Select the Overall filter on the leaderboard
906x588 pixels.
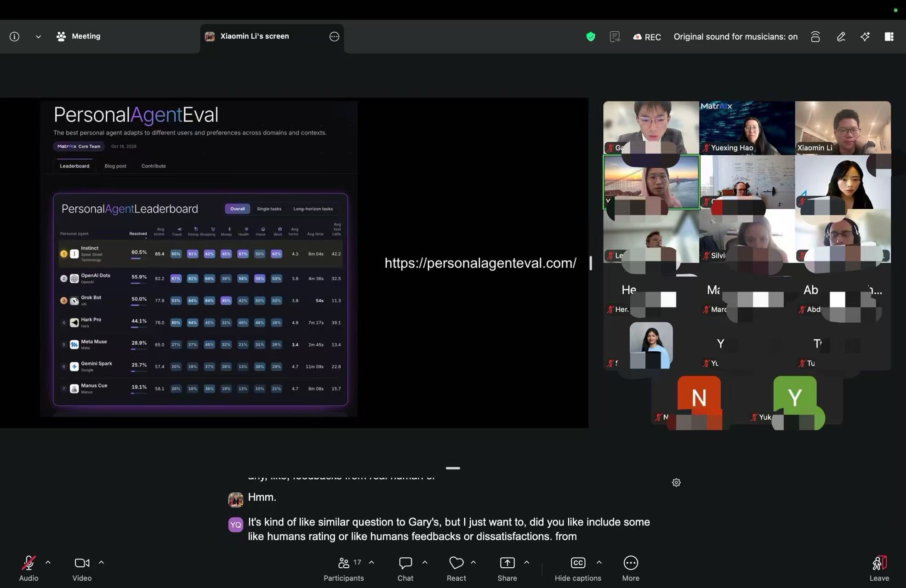coord(237,209)
